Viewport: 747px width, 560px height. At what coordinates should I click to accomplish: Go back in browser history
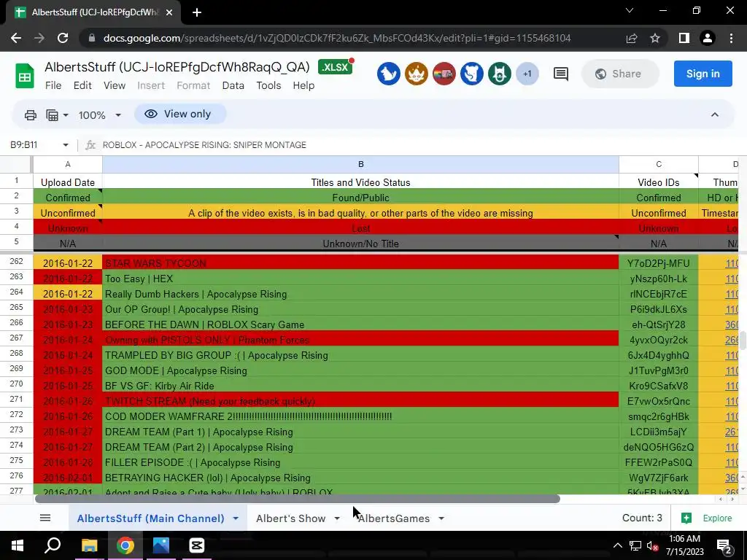pyautogui.click(x=16, y=38)
